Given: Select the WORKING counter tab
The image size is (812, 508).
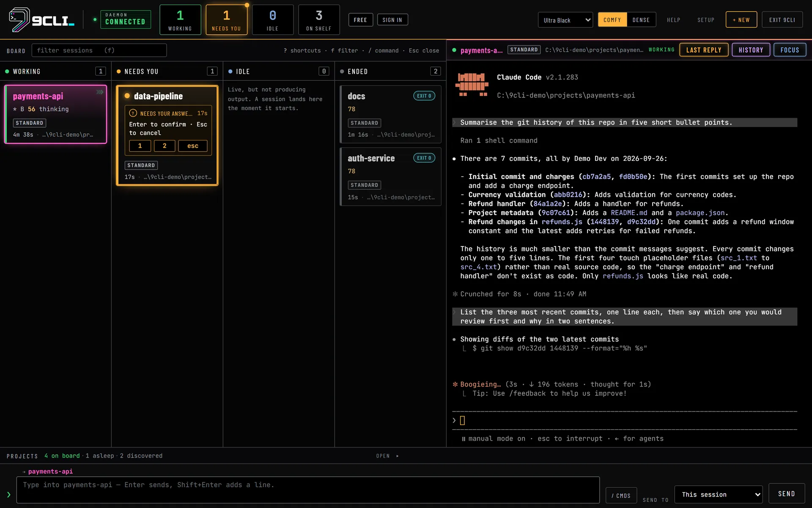Looking at the screenshot, I should (180, 20).
